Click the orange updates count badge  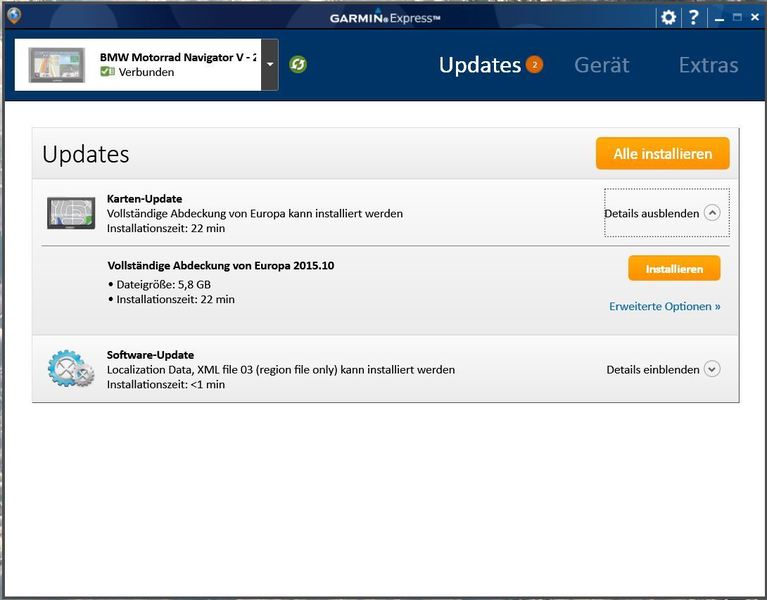(x=535, y=65)
